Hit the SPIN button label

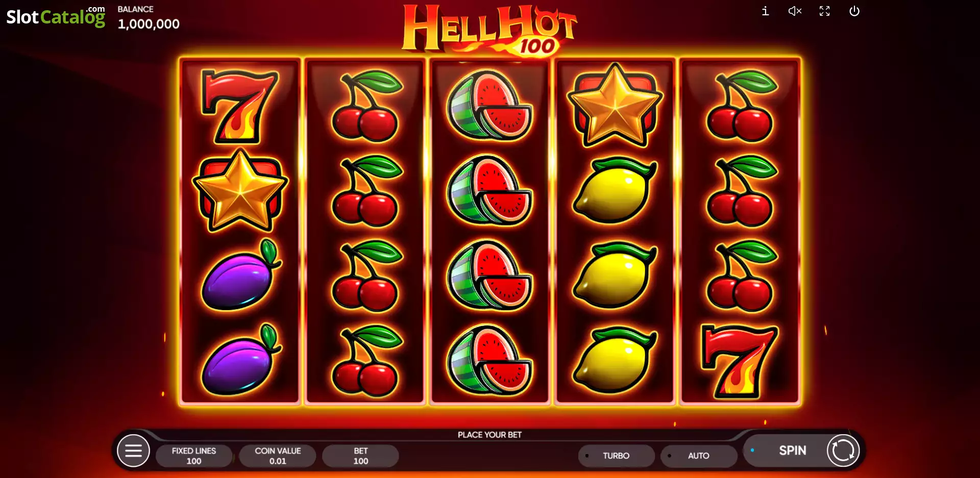pos(792,450)
